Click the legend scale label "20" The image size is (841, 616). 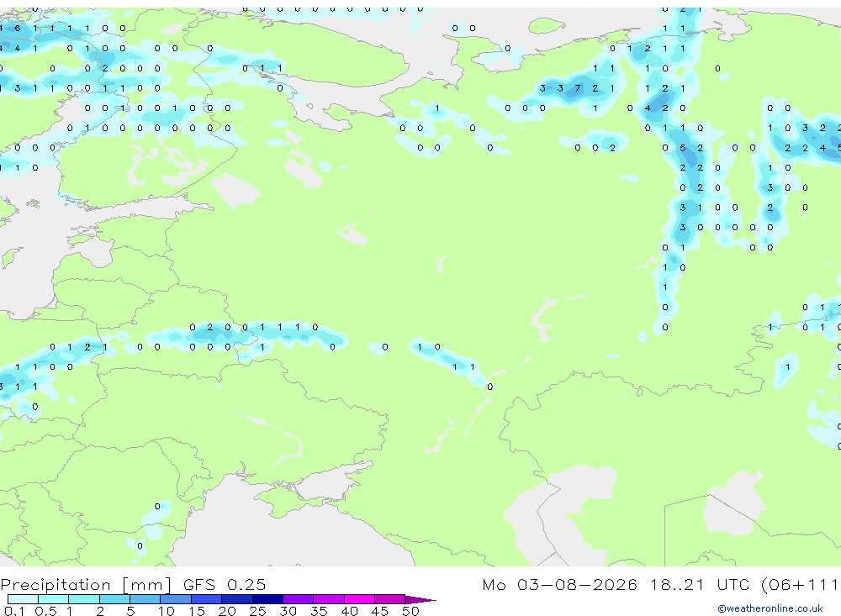[x=227, y=611]
